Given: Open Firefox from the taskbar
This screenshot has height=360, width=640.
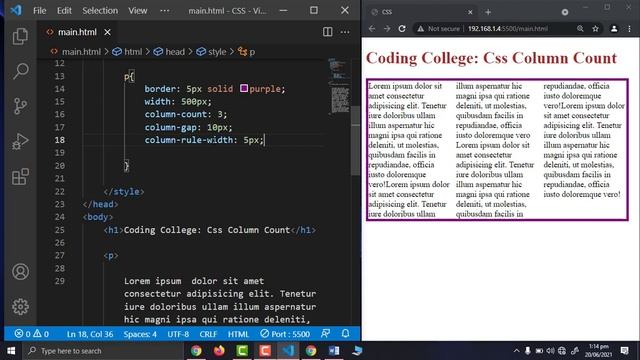Looking at the screenshot, I should coord(219,351).
